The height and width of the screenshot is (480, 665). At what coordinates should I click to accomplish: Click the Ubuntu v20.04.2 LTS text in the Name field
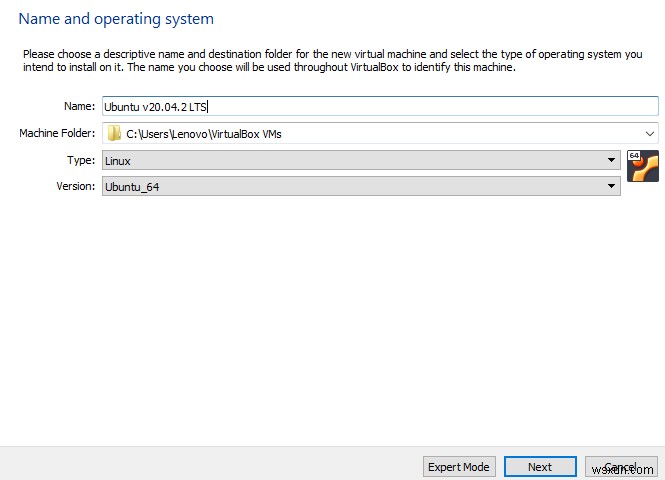pos(155,107)
